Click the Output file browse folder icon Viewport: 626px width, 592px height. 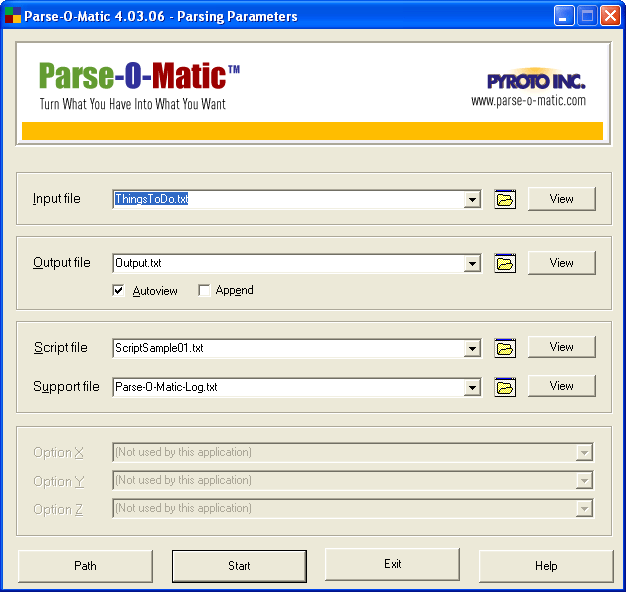click(505, 264)
